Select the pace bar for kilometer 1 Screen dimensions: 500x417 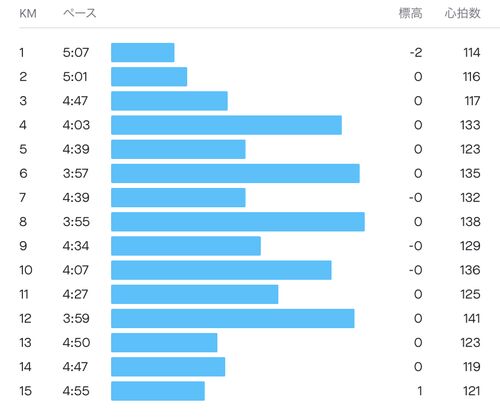click(x=143, y=52)
